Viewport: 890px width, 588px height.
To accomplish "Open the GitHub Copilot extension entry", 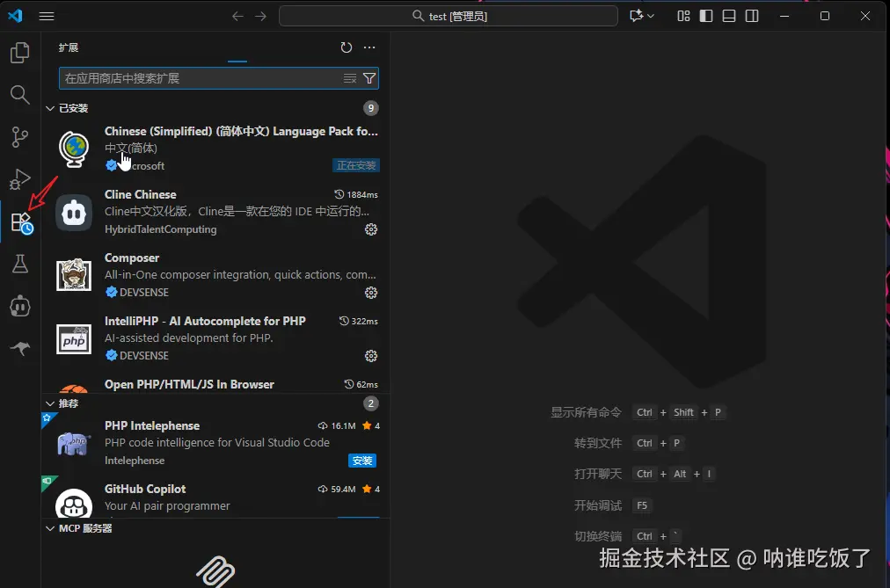I will 215,497.
